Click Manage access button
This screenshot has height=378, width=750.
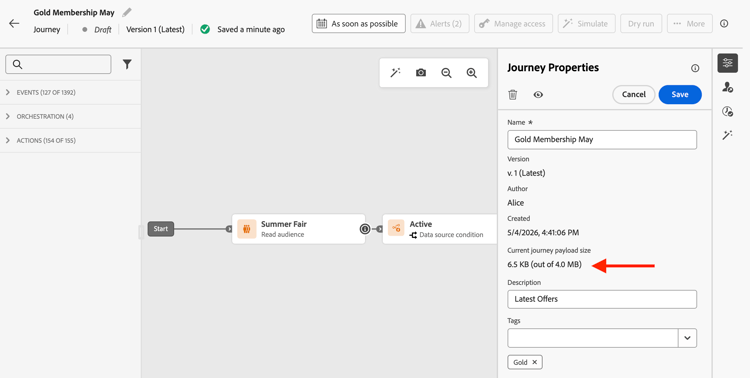(x=513, y=23)
